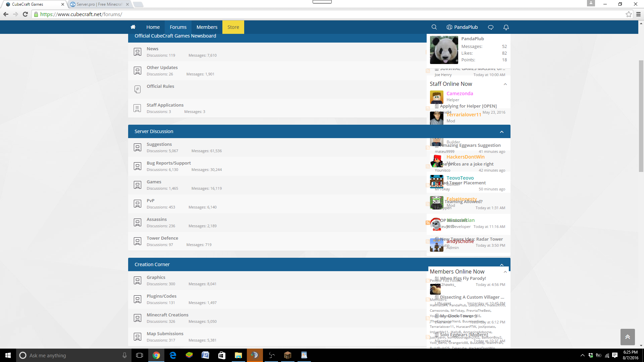
Task: Open the Store menu item
Action: click(x=233, y=27)
